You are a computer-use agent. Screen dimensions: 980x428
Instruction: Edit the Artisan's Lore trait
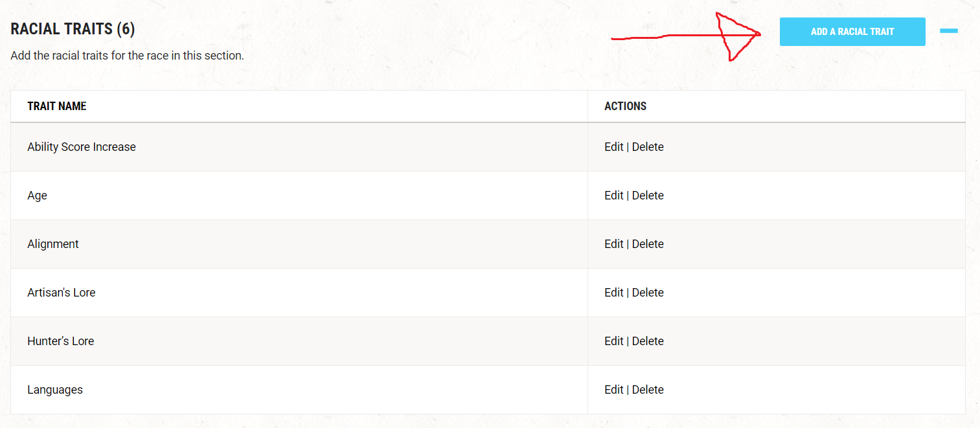614,293
